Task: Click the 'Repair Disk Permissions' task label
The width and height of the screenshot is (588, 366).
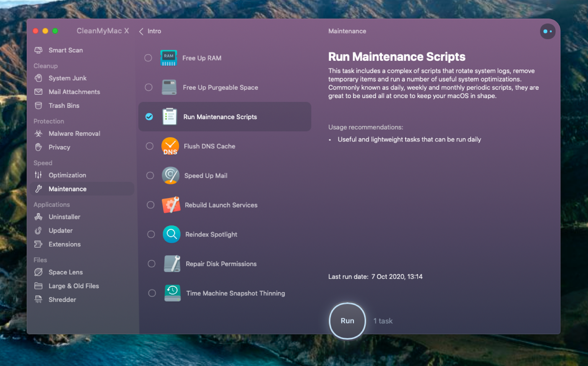Action: [x=221, y=264]
